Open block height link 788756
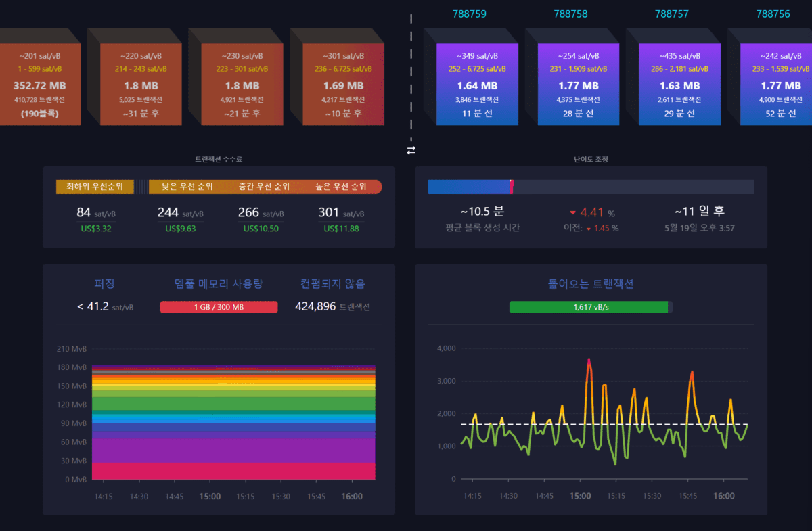This screenshot has height=531, width=812. click(x=773, y=14)
